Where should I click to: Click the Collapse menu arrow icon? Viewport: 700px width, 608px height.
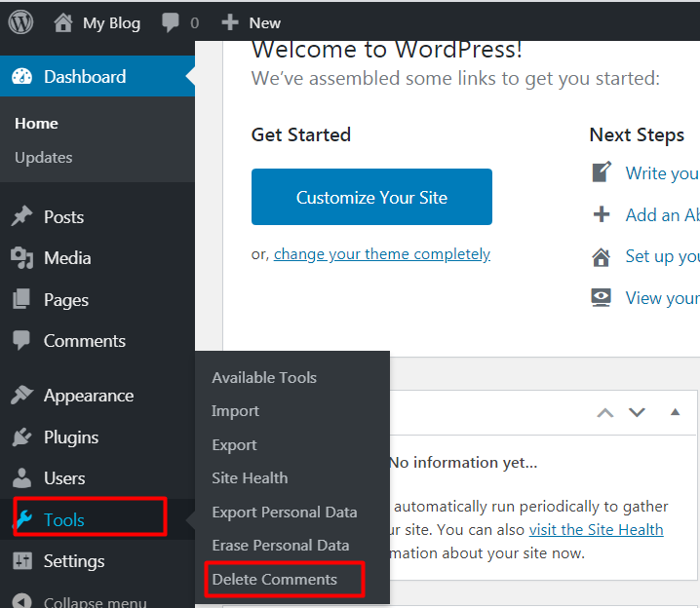[x=21, y=601]
